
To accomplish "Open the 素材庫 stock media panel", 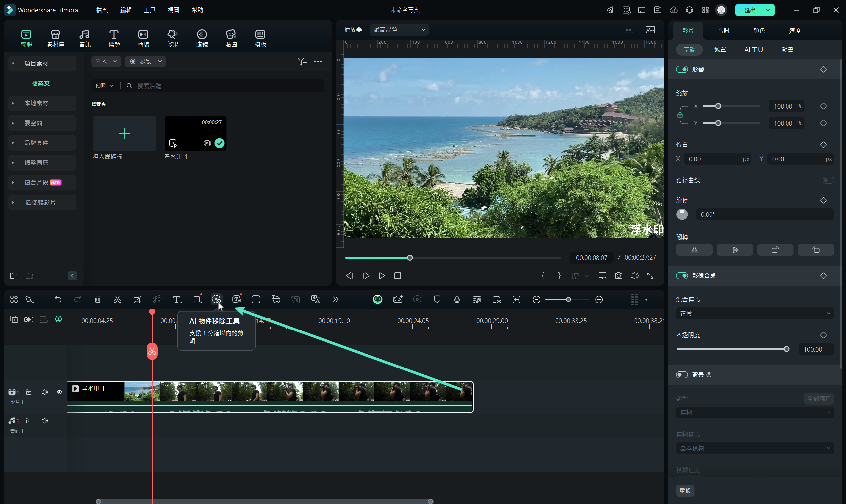I will [56, 38].
